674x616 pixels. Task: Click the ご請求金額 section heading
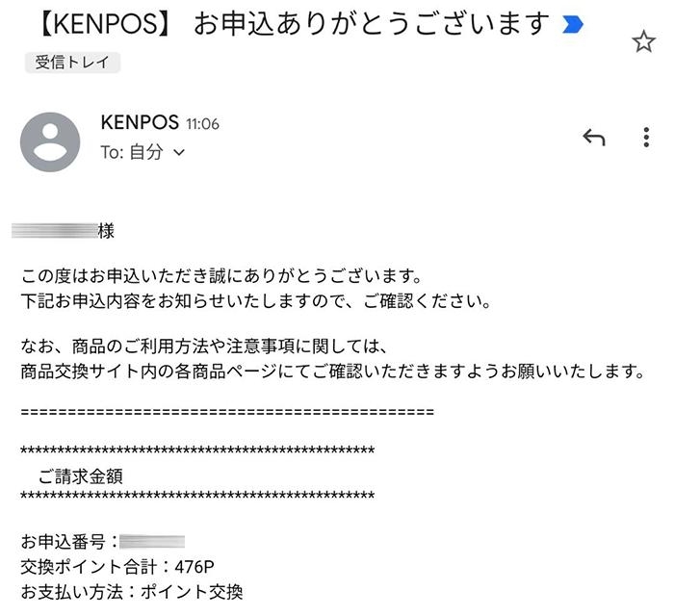click(80, 475)
